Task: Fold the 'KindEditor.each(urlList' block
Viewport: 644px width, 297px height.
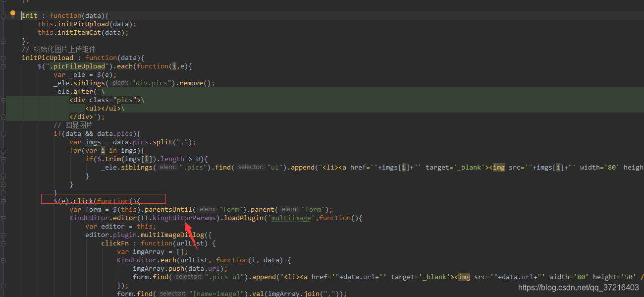Action: [3, 260]
